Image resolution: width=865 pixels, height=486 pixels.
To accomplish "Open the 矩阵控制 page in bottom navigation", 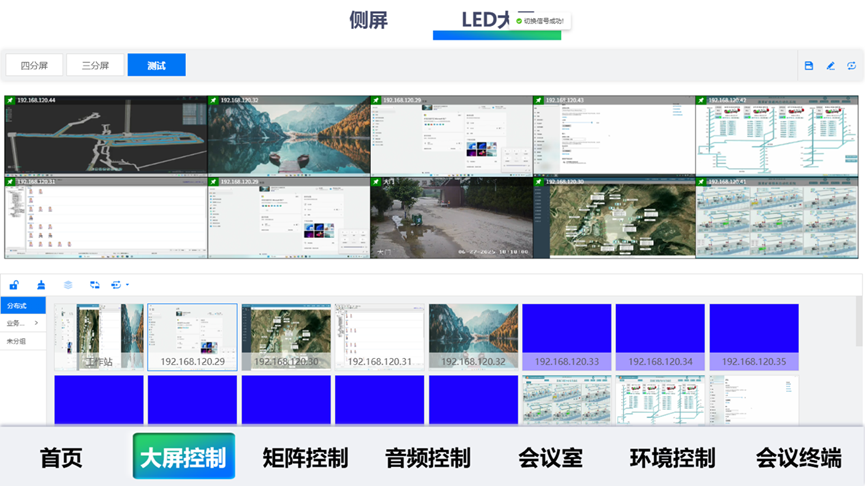I will click(x=305, y=458).
